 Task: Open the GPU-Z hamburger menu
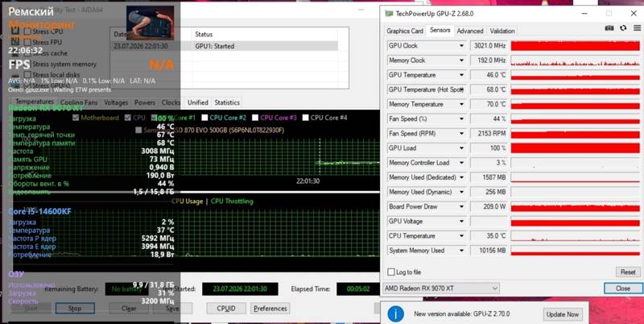click(637, 28)
